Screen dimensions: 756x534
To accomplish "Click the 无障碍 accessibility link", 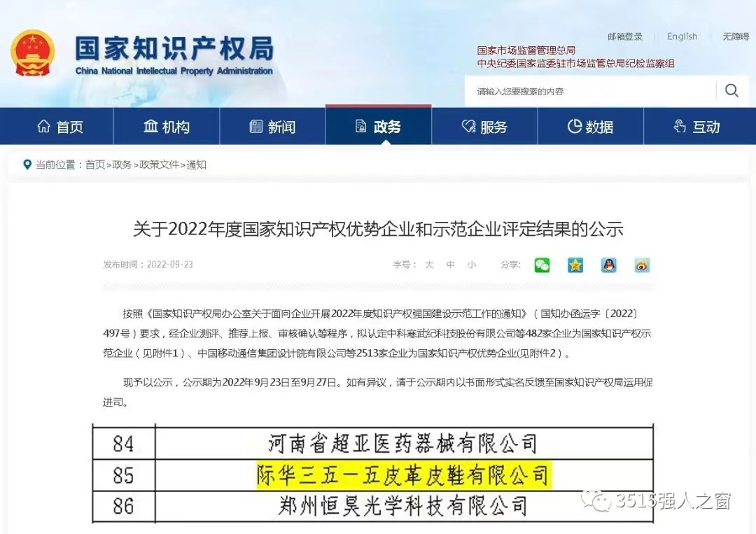I will (736, 36).
